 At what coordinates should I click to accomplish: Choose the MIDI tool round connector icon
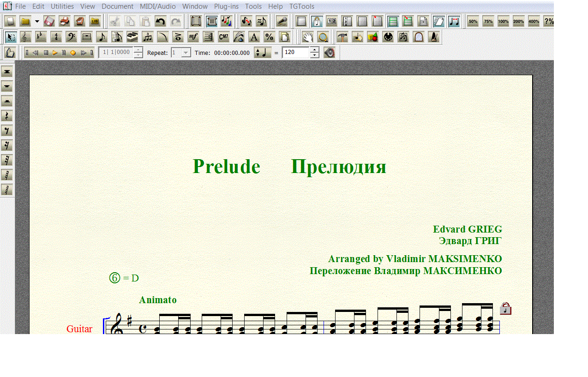388,37
